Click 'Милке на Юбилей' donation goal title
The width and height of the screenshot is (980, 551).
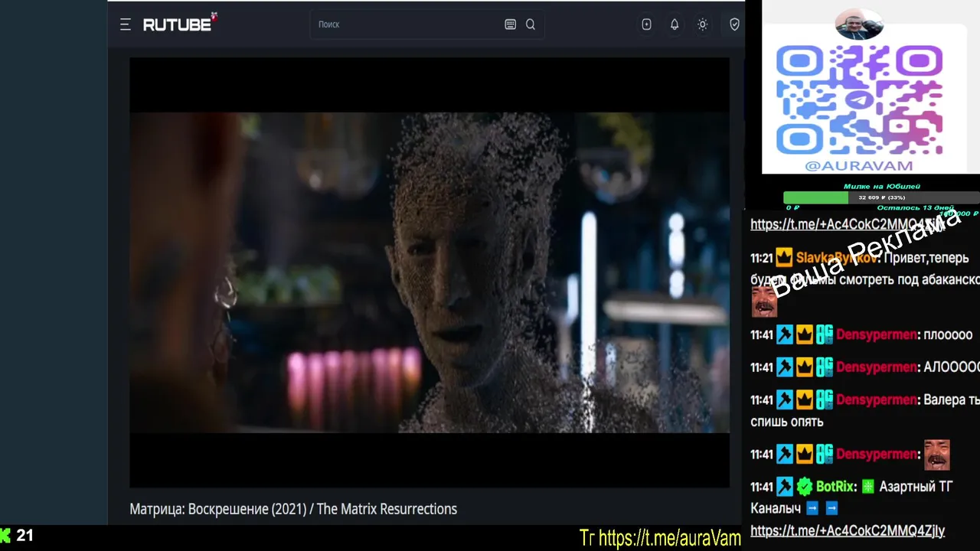881,186
